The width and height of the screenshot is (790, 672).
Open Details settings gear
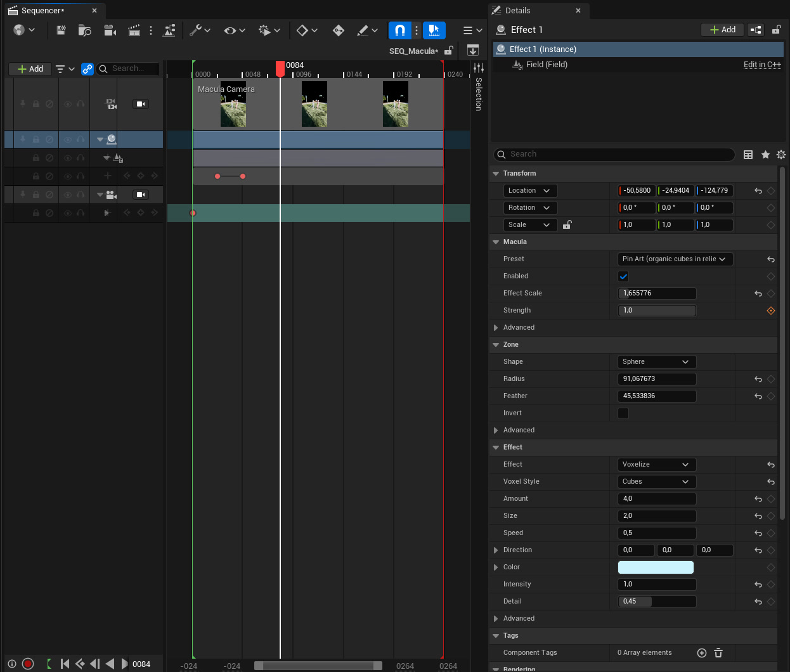tap(781, 155)
